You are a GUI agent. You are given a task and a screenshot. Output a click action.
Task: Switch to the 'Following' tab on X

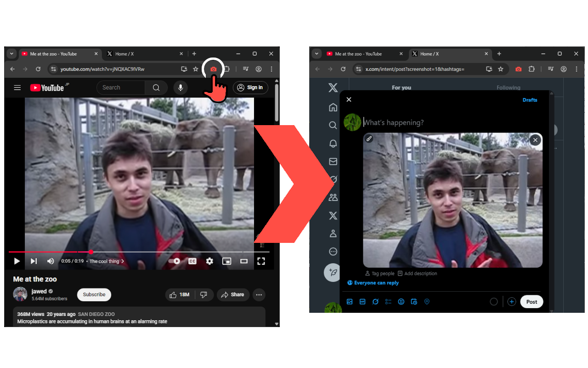pyautogui.click(x=509, y=87)
